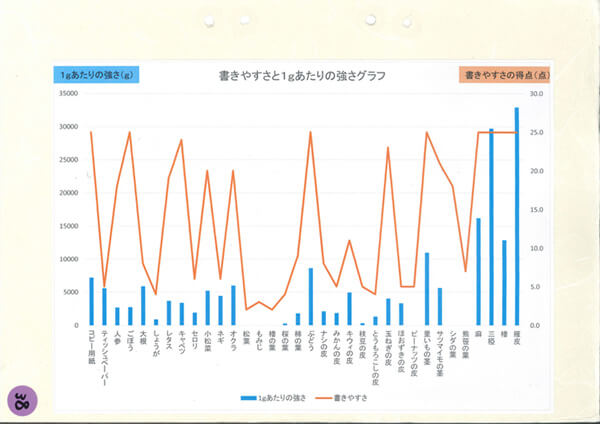Click the blue bar for コピー用紙

pyautogui.click(x=91, y=301)
